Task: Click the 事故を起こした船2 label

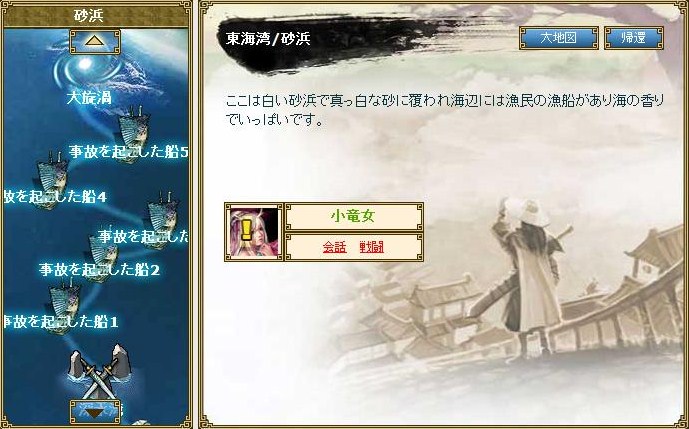Action: point(99,269)
